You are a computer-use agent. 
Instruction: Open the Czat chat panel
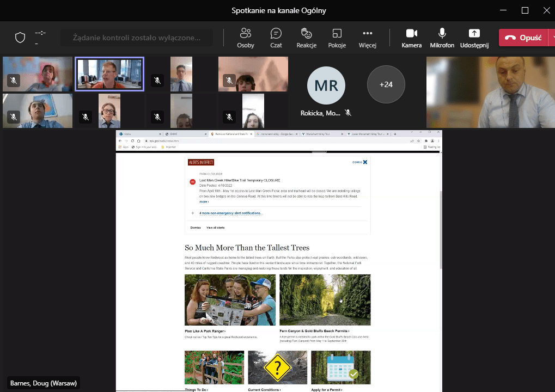276,38
